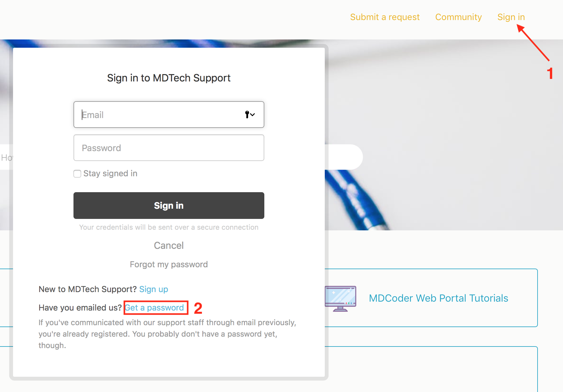
Task: Cancel the sign in dialog
Action: click(x=169, y=246)
